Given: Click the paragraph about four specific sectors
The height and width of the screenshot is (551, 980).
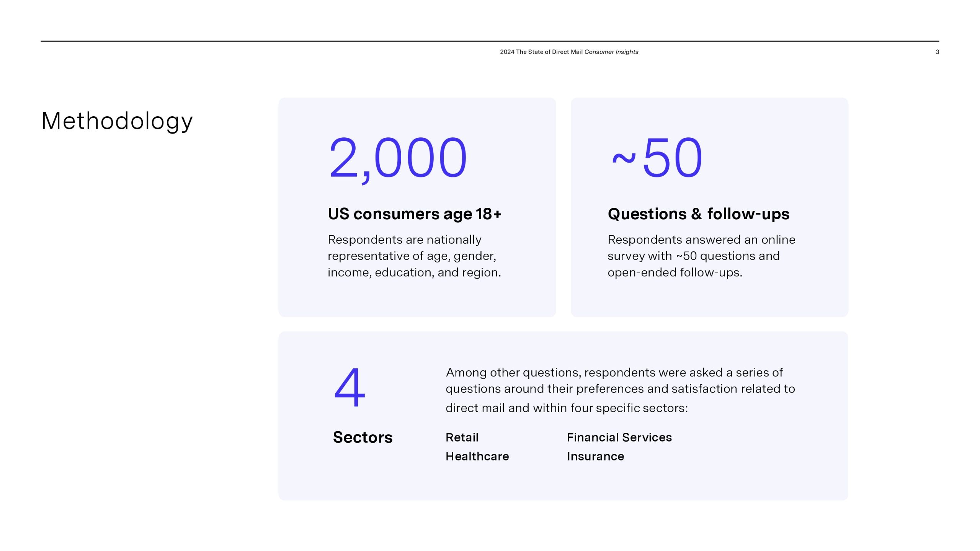Looking at the screenshot, I should [620, 390].
